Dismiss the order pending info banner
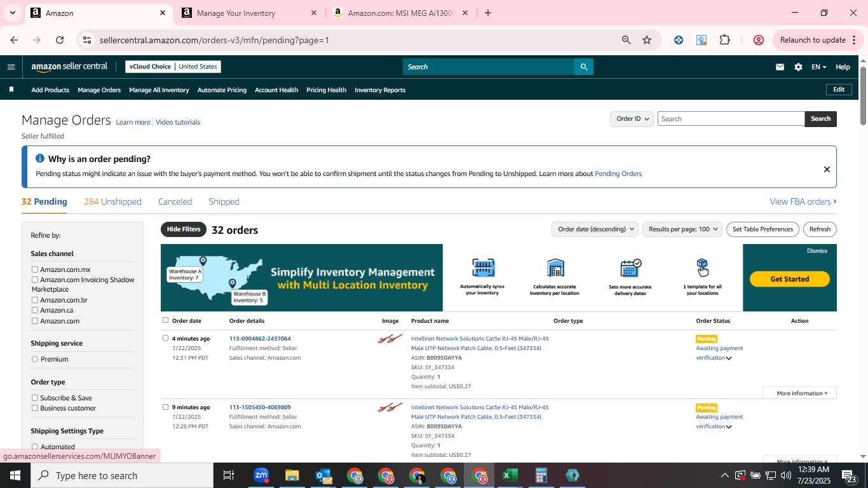The height and width of the screenshot is (488, 868). pos(827,169)
